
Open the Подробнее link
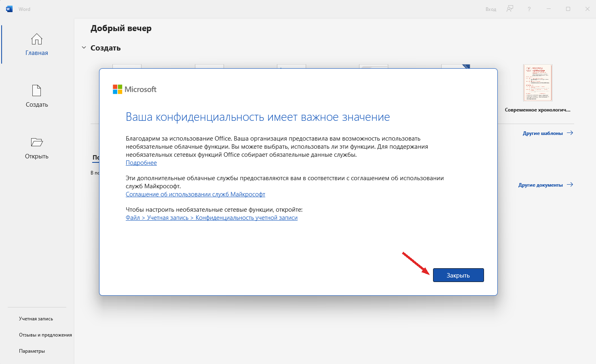click(x=141, y=163)
